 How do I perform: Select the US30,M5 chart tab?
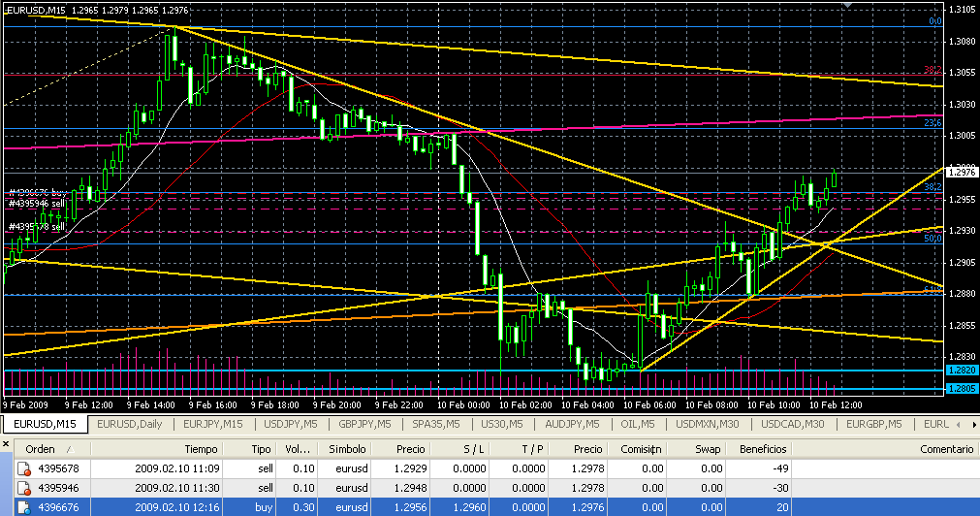click(x=502, y=424)
